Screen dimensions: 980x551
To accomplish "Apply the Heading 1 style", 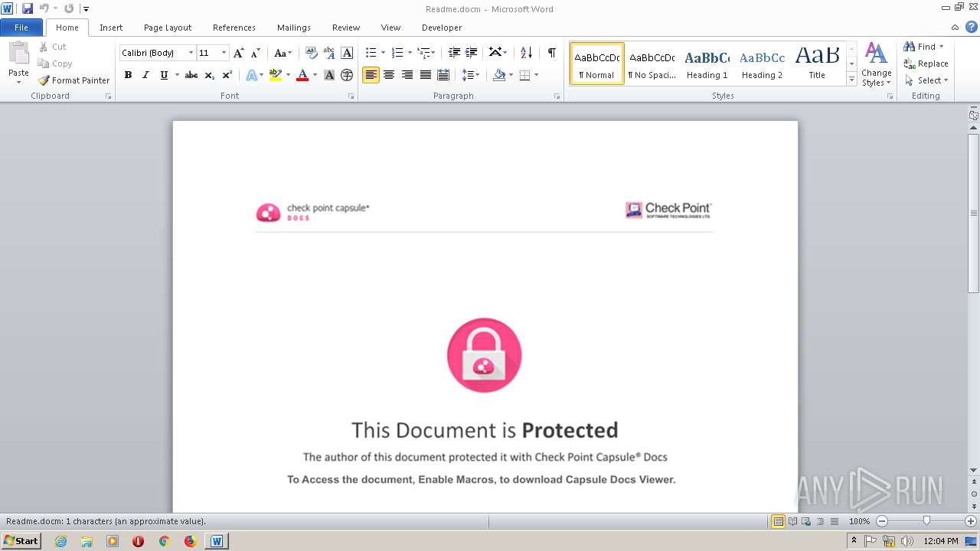I will coord(707,64).
